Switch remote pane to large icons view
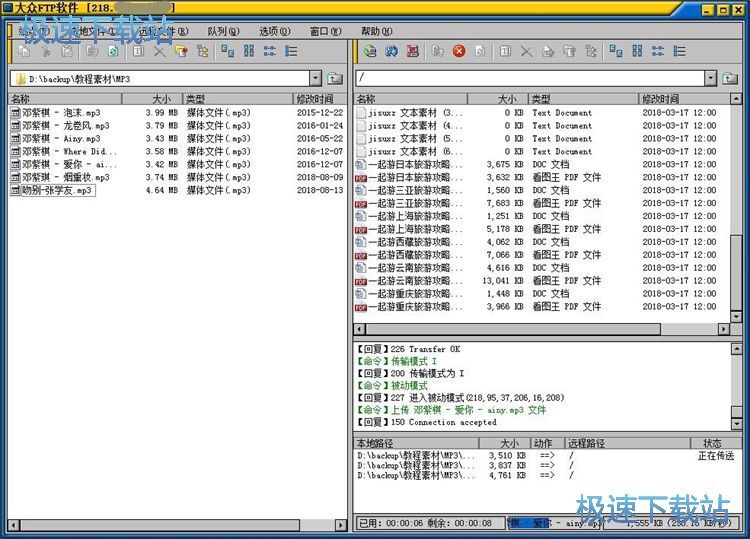This screenshot has width=750, height=539. (x=616, y=51)
